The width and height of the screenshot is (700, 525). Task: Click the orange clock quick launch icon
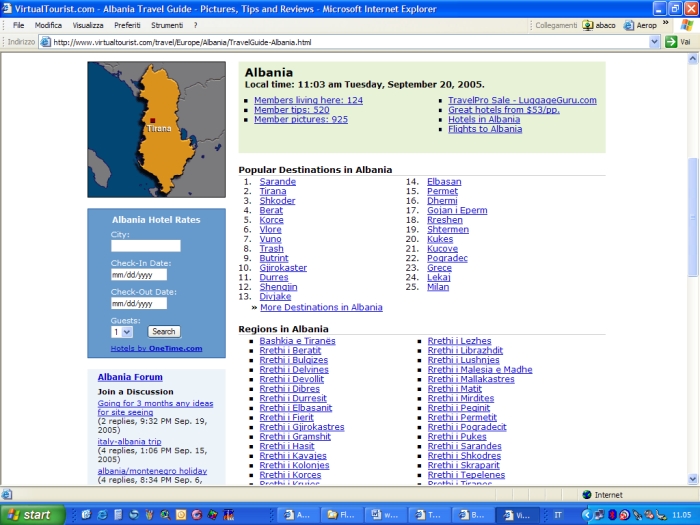coord(181,515)
